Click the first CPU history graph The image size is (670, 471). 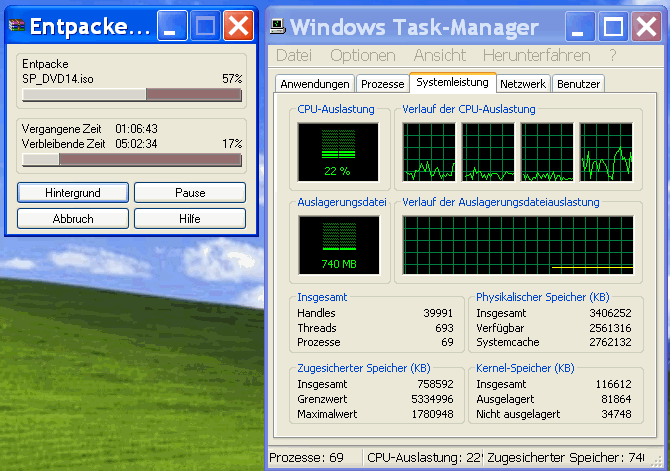[429, 152]
